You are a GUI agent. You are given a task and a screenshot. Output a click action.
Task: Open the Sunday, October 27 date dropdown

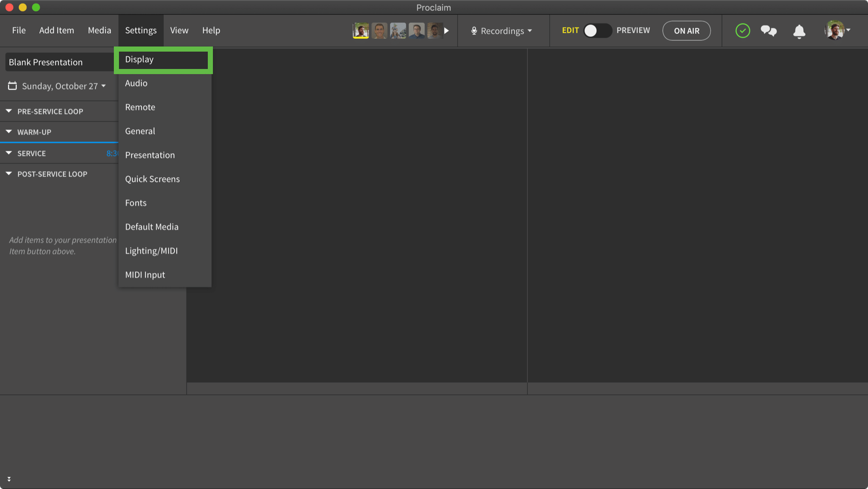pyautogui.click(x=64, y=86)
